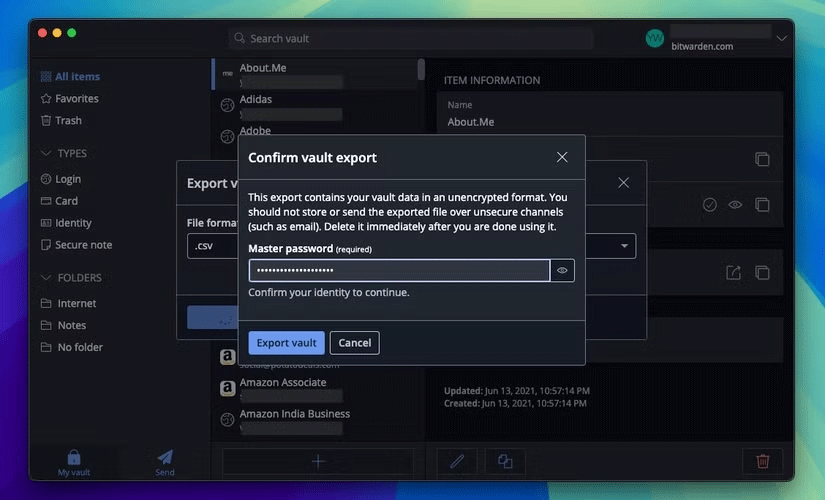Screen dimensions: 825x500
Task: Focus the Master password field
Action: [x=399, y=271]
